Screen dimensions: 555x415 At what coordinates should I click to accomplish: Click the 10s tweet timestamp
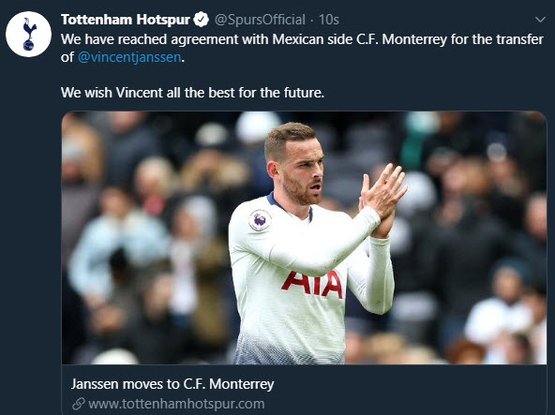coord(329,19)
